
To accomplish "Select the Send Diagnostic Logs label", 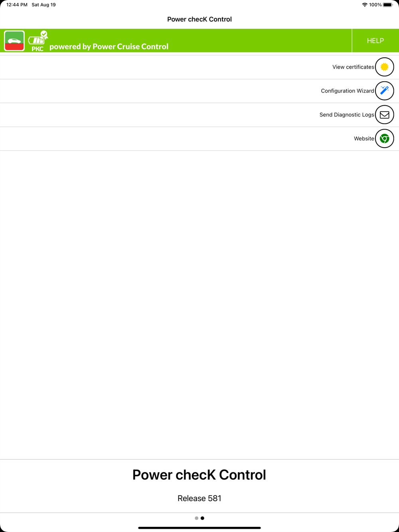I will (347, 115).
